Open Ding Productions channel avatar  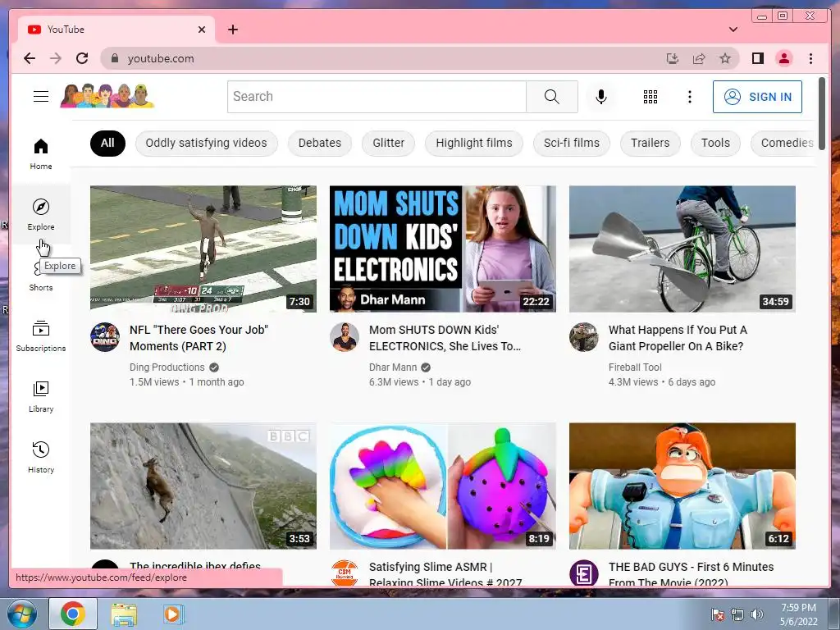click(104, 337)
